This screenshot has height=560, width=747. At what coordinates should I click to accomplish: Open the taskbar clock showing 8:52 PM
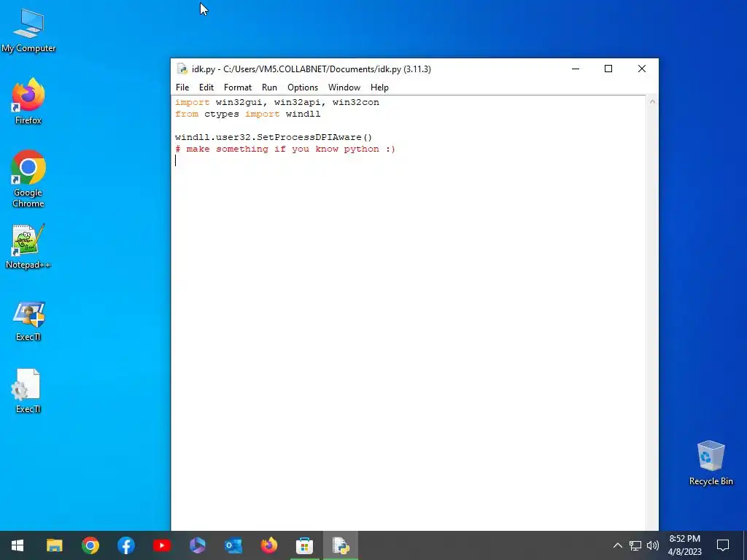(684, 545)
